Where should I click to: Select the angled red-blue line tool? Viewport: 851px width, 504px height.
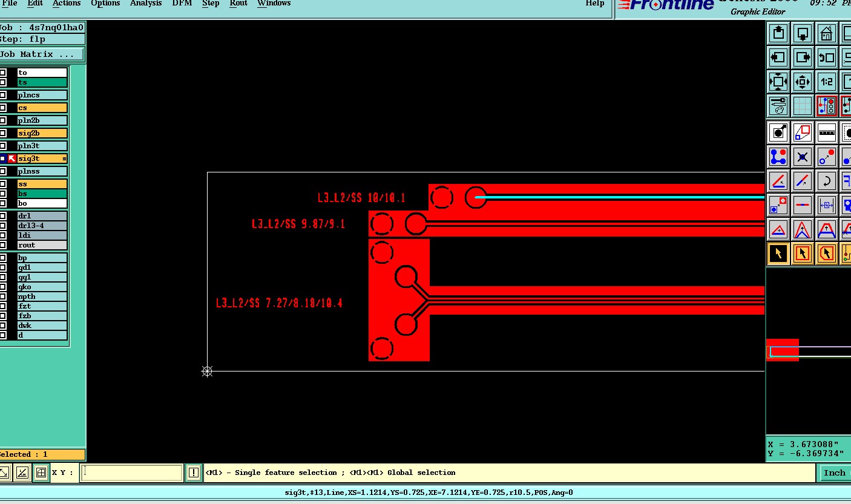tap(778, 180)
